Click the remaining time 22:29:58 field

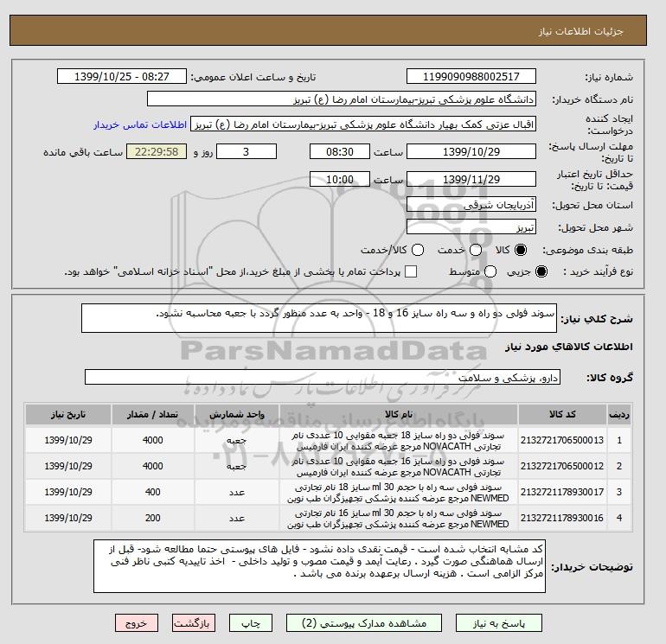pos(157,151)
